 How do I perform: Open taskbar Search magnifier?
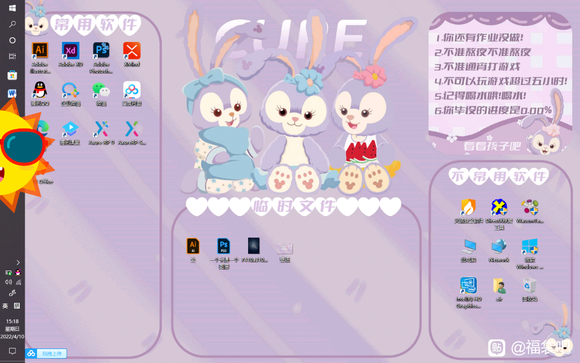[12, 24]
